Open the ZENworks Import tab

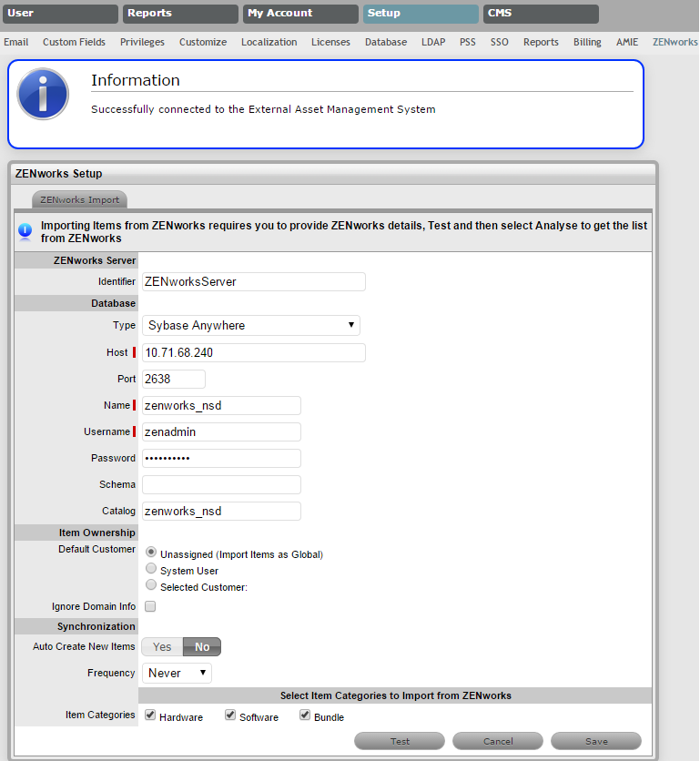point(79,199)
